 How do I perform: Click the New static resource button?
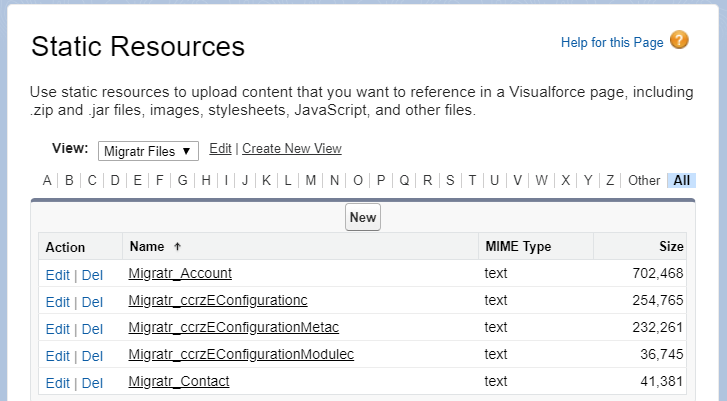(x=363, y=217)
